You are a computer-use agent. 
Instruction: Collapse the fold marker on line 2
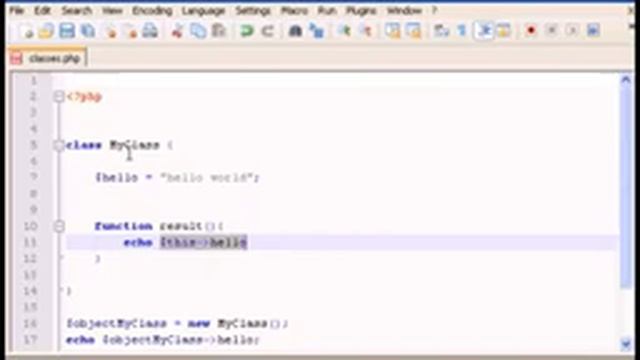(59, 97)
